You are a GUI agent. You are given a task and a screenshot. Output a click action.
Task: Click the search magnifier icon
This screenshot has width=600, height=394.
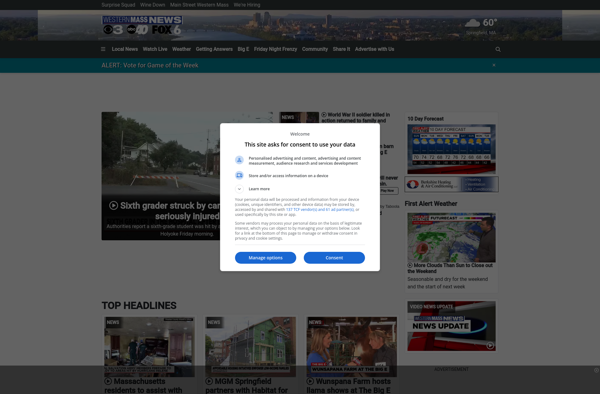[498, 49]
